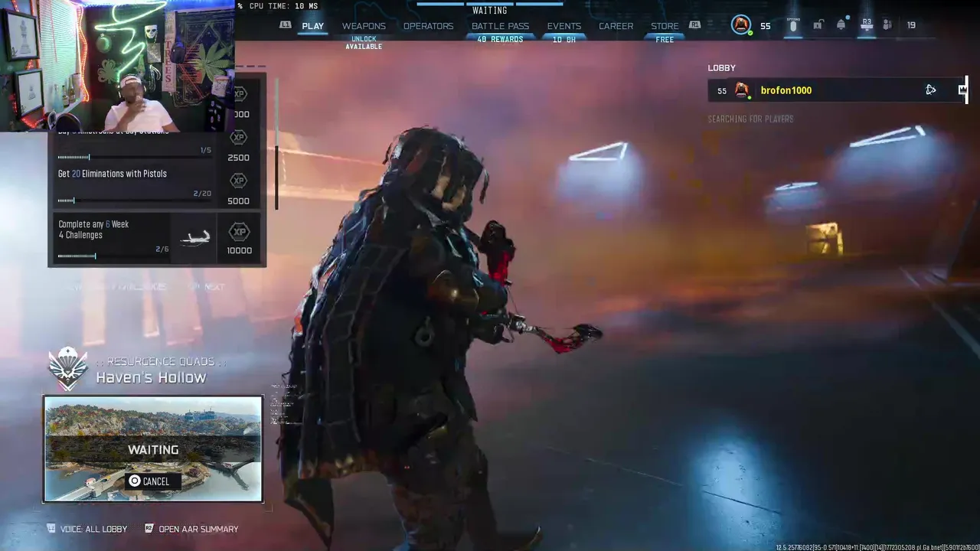This screenshot has width=980, height=551.
Task: Click the weapon blueprint reward image
Action: pos(195,239)
